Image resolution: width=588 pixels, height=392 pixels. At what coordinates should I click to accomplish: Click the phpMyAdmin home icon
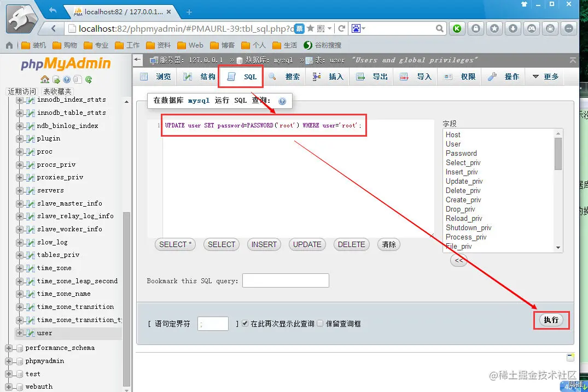[x=45, y=79]
